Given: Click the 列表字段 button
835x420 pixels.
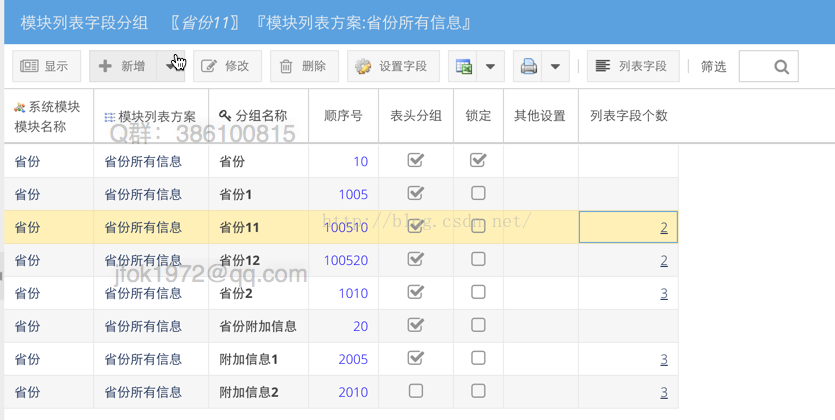Looking at the screenshot, I should (633, 66).
